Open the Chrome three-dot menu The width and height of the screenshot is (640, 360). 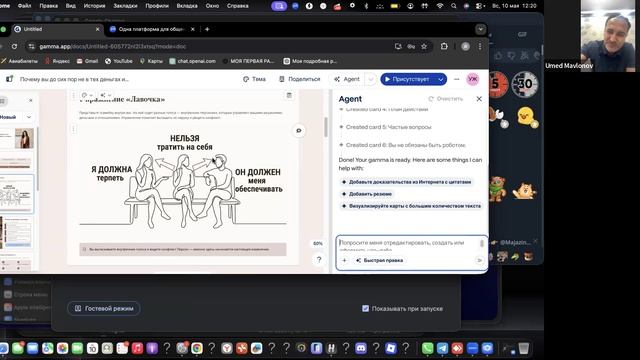pyautogui.click(x=480, y=47)
